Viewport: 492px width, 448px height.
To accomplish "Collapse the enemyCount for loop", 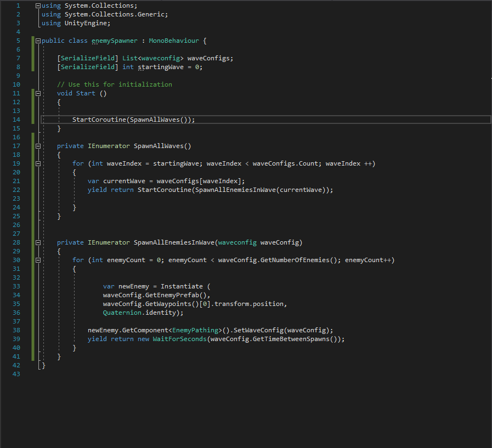I will [37, 260].
